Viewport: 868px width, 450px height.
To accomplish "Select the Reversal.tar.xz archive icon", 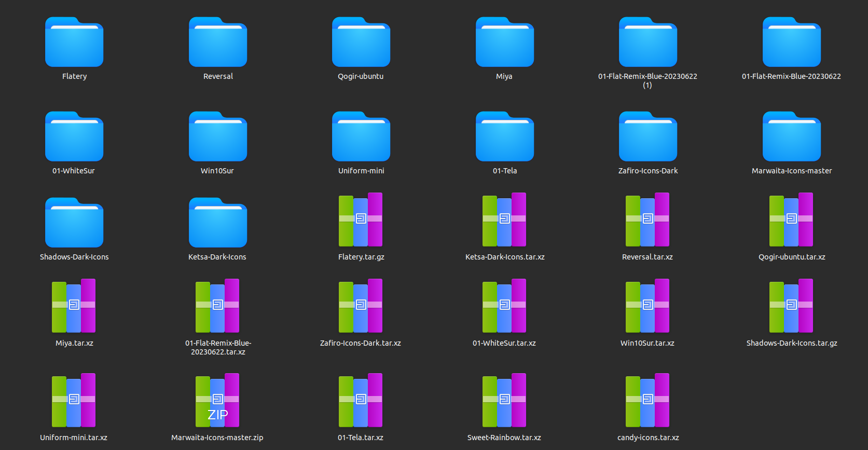I will pyautogui.click(x=647, y=220).
